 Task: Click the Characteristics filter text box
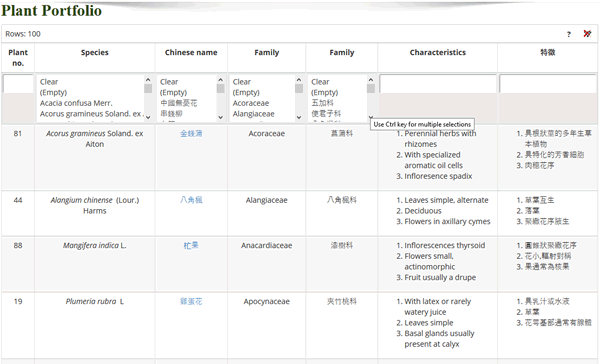tap(438, 83)
